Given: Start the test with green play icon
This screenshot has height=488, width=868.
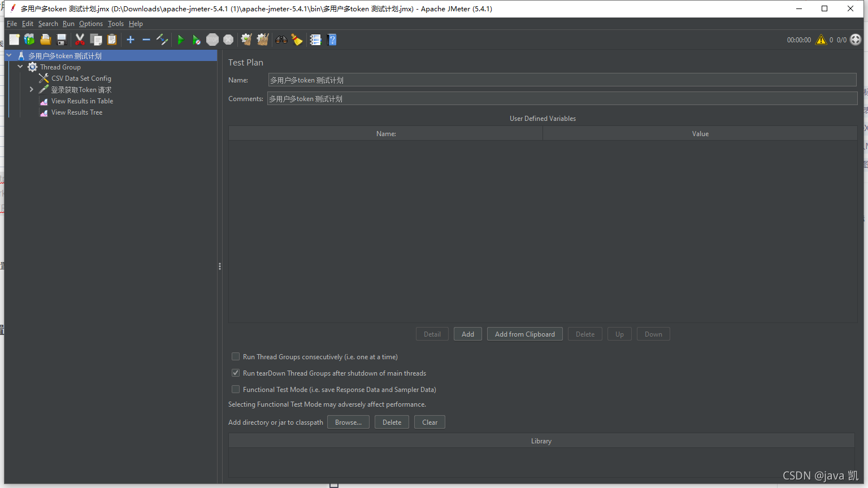Looking at the screenshot, I should (181, 40).
